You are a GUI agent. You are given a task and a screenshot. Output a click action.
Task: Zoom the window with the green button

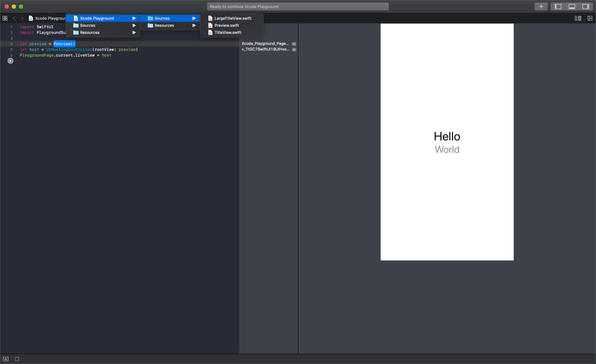coord(21,6)
